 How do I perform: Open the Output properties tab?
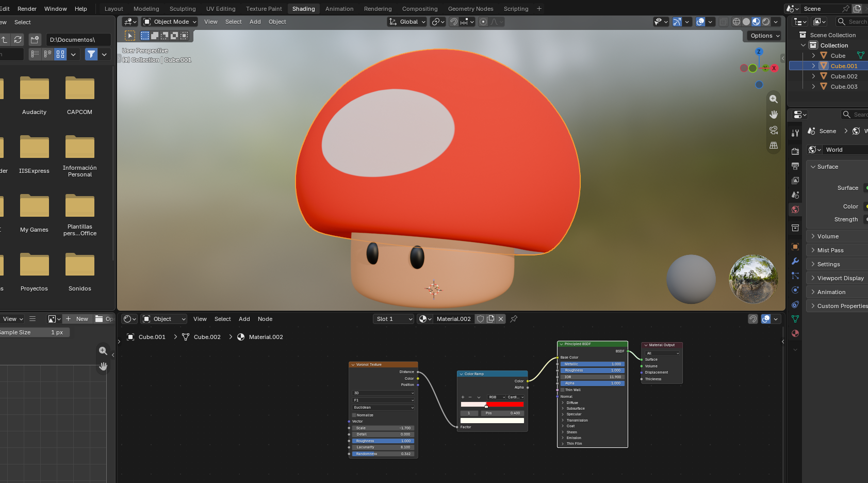795,166
